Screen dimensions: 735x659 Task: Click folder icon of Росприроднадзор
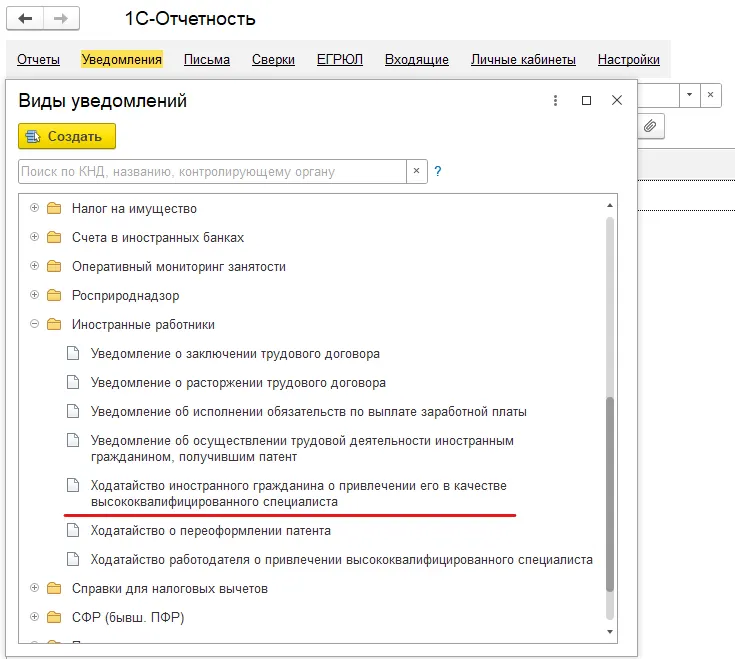[54, 295]
